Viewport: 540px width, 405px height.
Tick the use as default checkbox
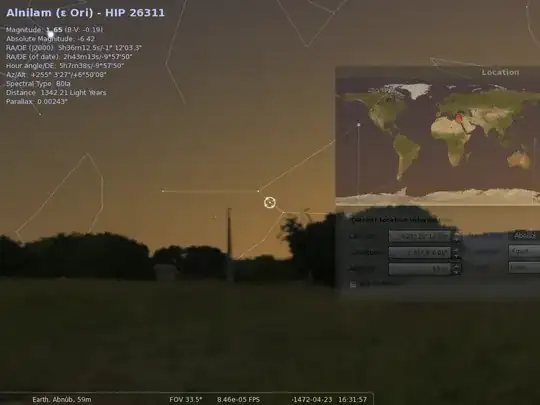(353, 284)
